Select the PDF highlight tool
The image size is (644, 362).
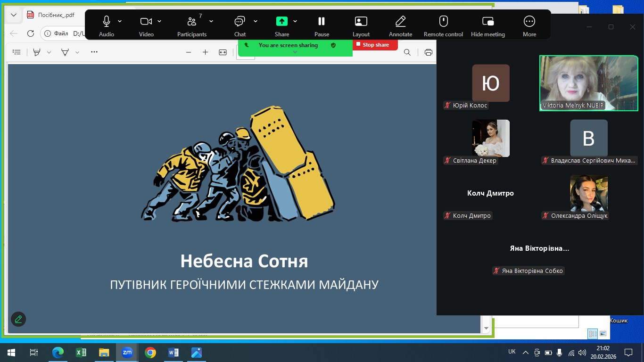pyautogui.click(x=37, y=52)
